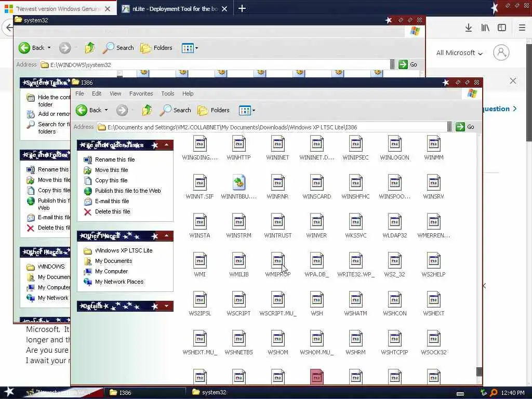Select the WSHOM file icon
Viewport: 532px width, 399px height.
(278, 339)
